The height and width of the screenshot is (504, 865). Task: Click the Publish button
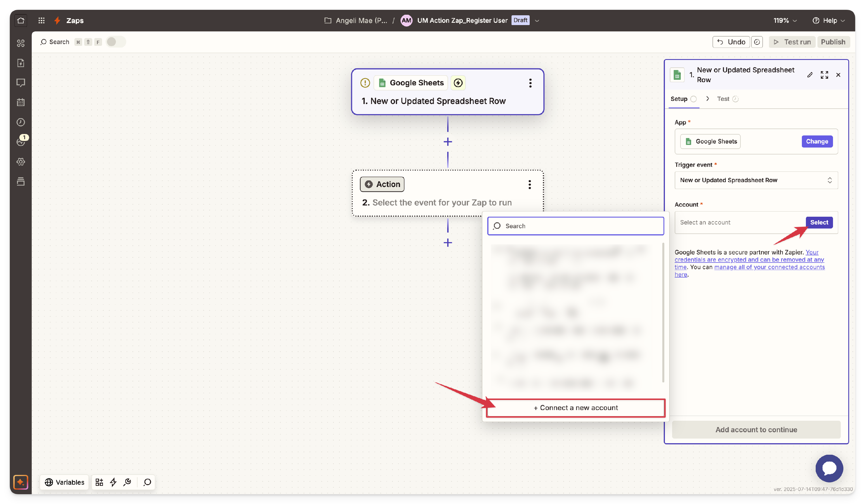833,42
